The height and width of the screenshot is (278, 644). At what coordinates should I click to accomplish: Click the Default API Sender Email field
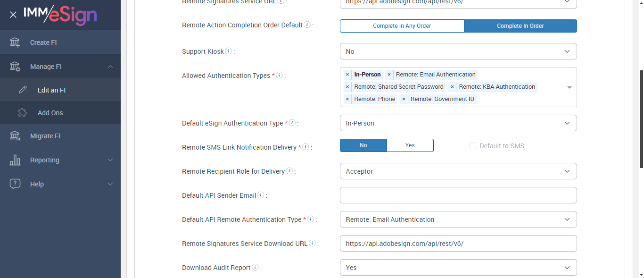[x=458, y=195]
